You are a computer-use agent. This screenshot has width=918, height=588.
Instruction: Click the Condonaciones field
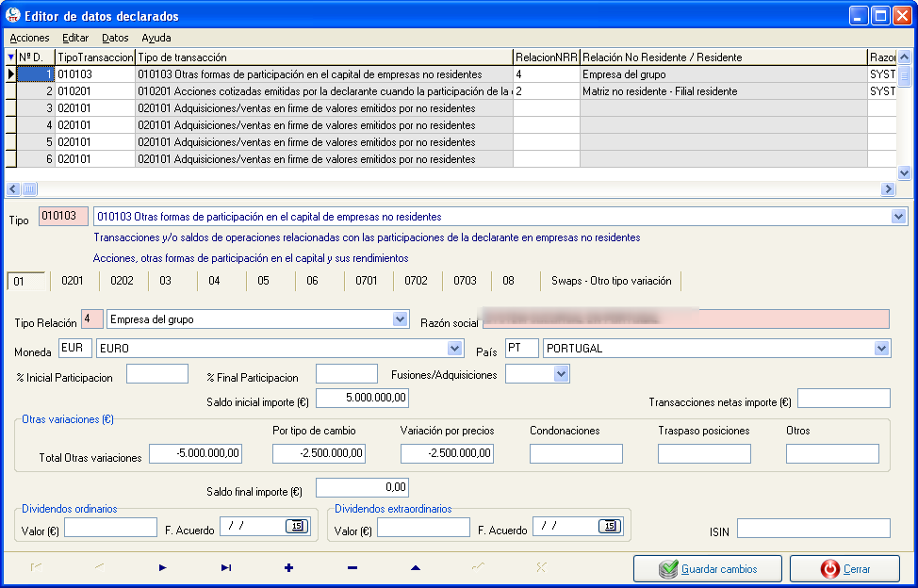click(576, 453)
